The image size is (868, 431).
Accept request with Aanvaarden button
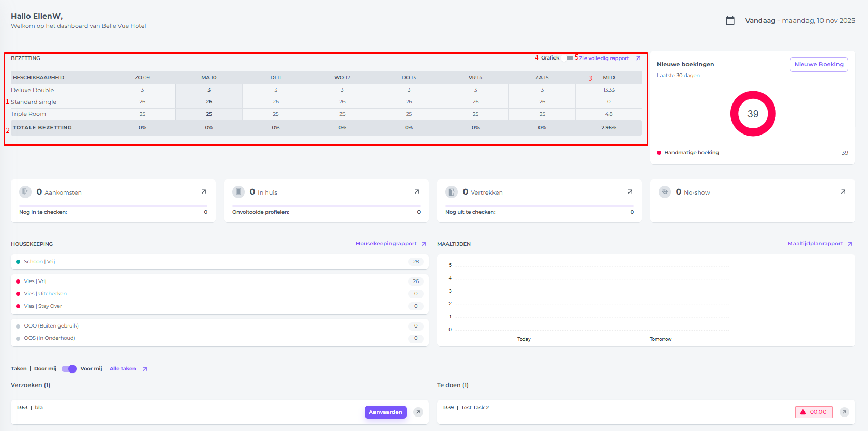coord(385,412)
